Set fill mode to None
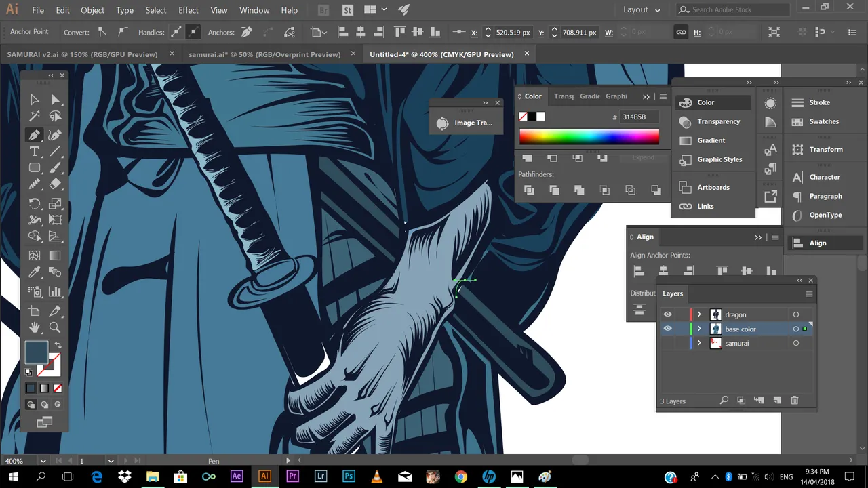 tap(58, 388)
